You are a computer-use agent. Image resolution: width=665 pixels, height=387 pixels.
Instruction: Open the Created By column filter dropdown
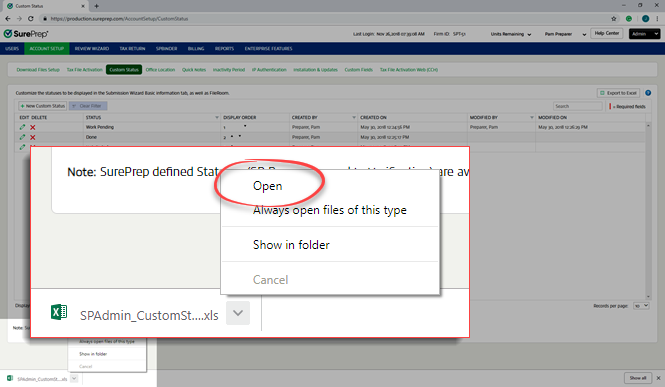pyautogui.click(x=354, y=117)
